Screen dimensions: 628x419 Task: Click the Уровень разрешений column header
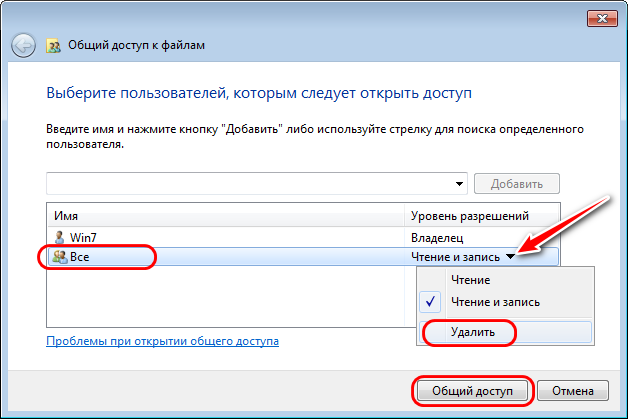click(482, 216)
